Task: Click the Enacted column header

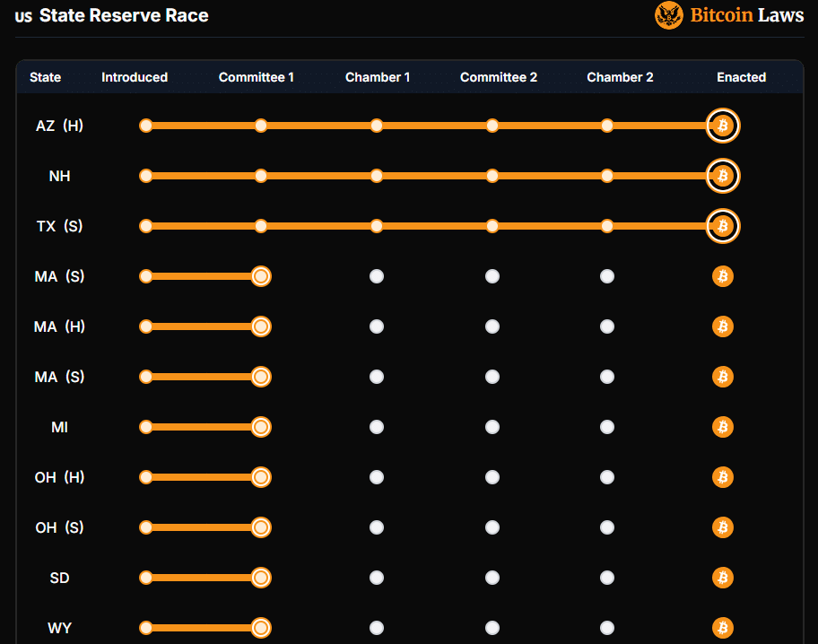Action: click(741, 77)
